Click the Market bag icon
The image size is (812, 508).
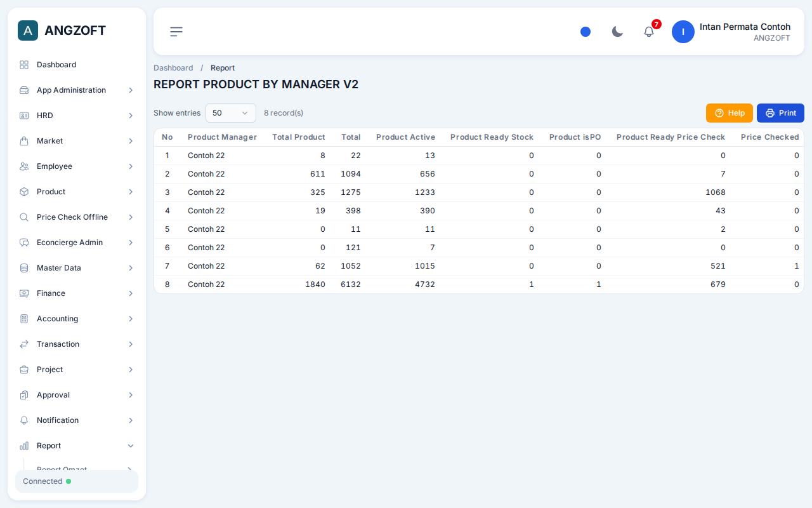coord(24,141)
